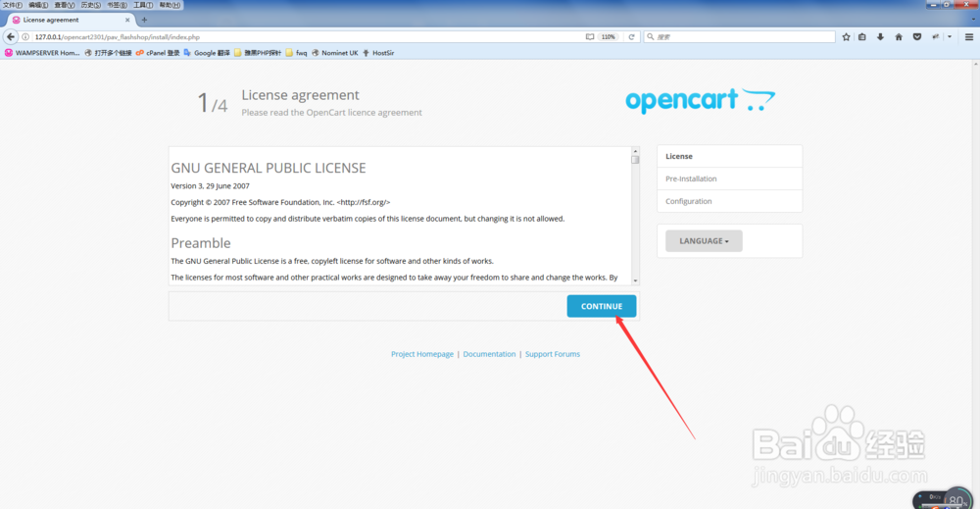The image size is (980, 509).
Task: Open the HostSir bookmark
Action: 378,53
